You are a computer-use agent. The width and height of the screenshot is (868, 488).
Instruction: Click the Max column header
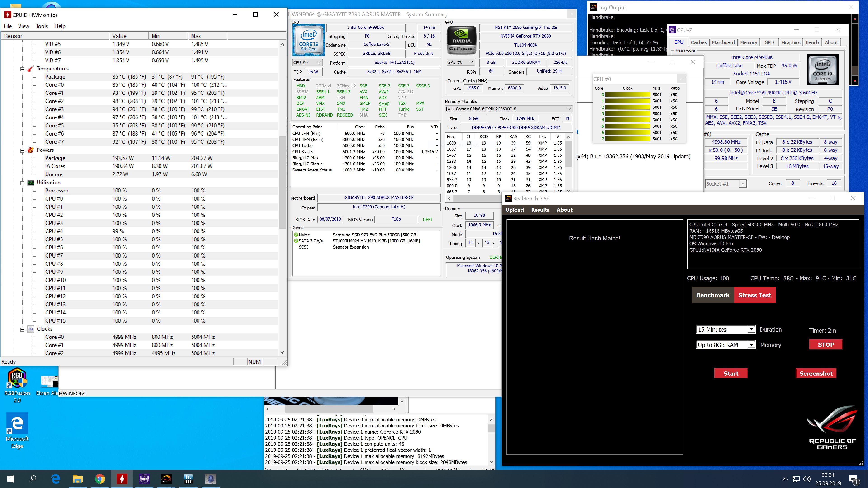[x=207, y=36]
